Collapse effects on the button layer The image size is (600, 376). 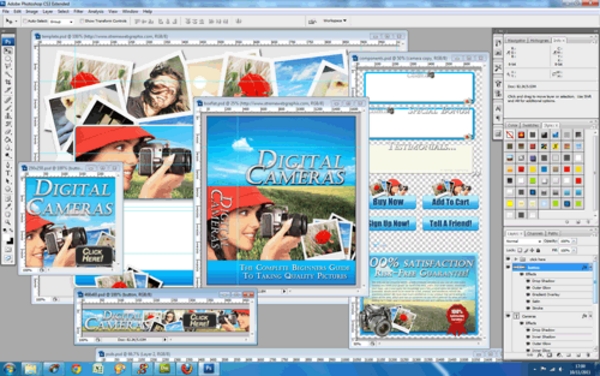[x=590, y=267]
